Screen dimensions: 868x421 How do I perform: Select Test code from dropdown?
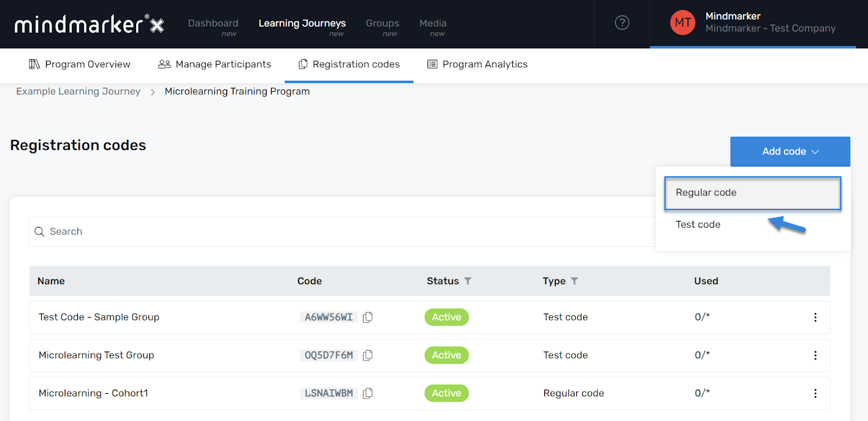pyautogui.click(x=698, y=225)
